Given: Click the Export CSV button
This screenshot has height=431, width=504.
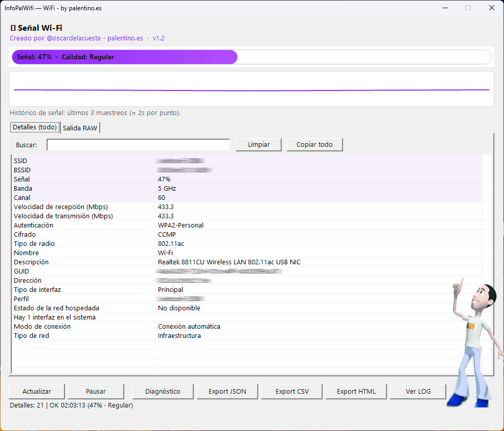Looking at the screenshot, I should (x=292, y=391).
